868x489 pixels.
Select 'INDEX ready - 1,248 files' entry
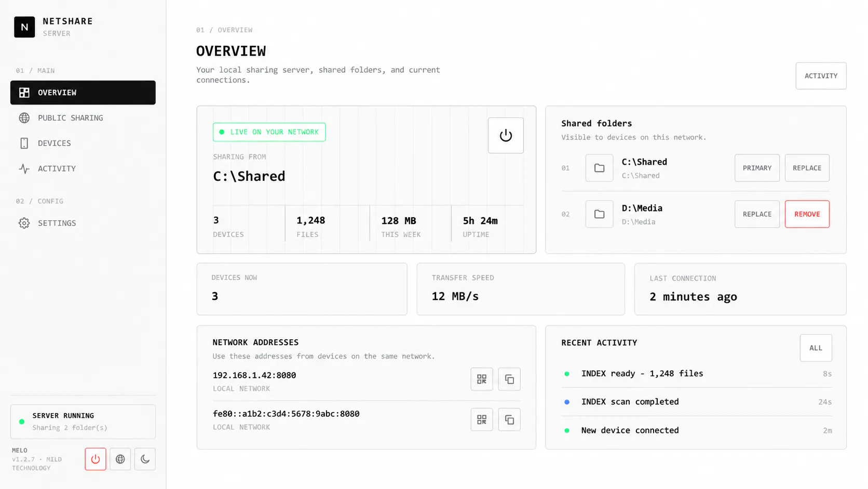[696, 374]
